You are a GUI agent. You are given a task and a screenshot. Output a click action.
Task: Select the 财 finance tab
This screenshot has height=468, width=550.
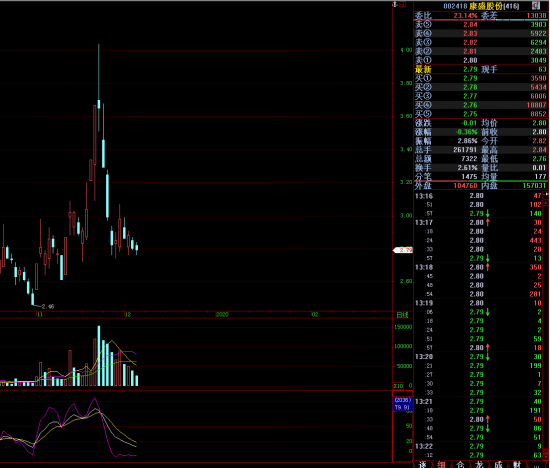(x=517, y=464)
